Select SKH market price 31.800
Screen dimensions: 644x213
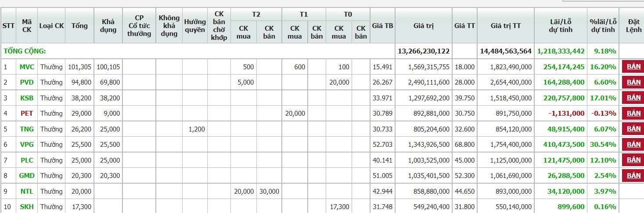pyautogui.click(x=464, y=207)
